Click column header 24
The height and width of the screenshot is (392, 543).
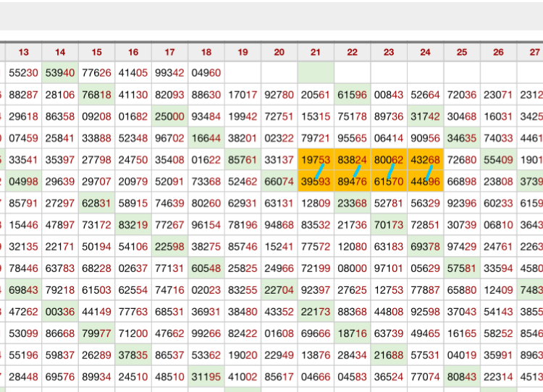425,52
